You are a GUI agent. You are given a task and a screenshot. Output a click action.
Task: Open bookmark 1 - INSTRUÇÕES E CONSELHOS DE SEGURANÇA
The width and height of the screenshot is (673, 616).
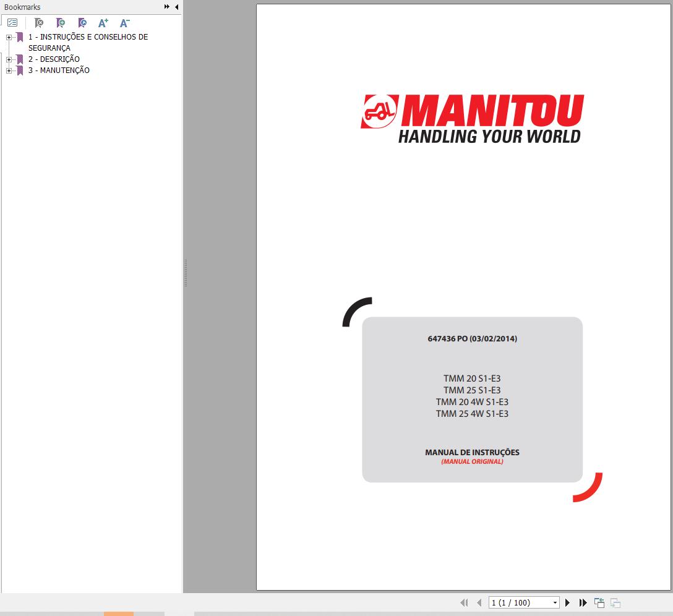point(88,43)
